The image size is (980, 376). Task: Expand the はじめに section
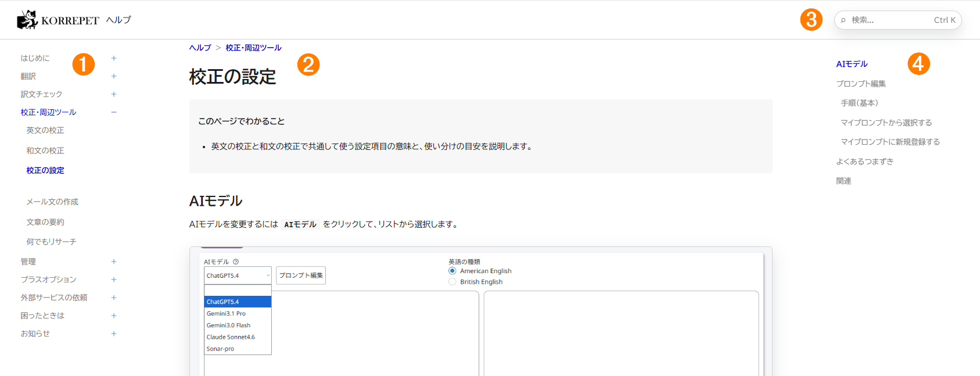pos(114,58)
